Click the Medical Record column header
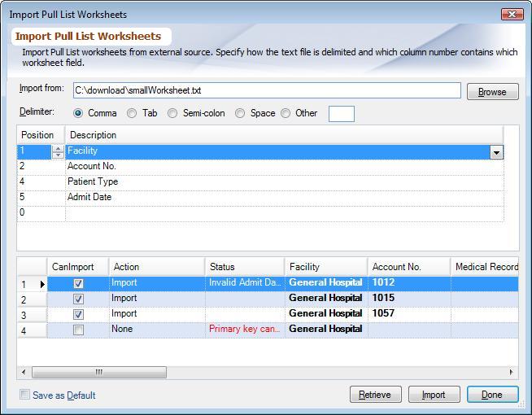The image size is (532, 415). point(485,267)
